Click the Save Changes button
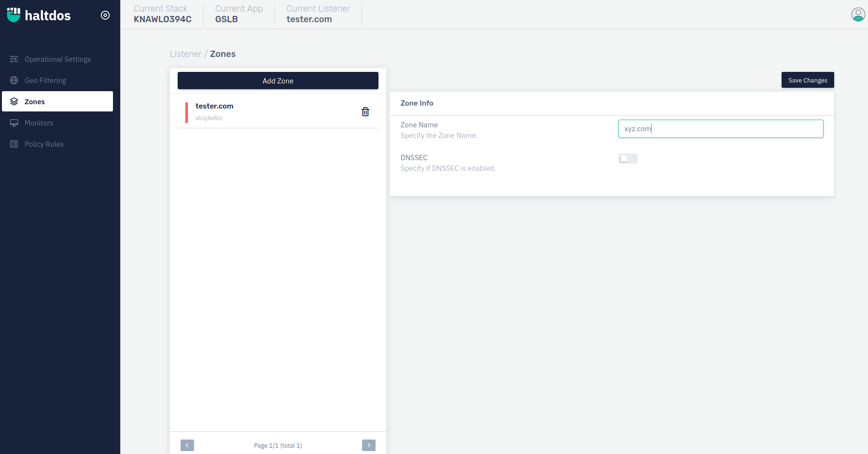This screenshot has width=868, height=454. pyautogui.click(x=807, y=80)
